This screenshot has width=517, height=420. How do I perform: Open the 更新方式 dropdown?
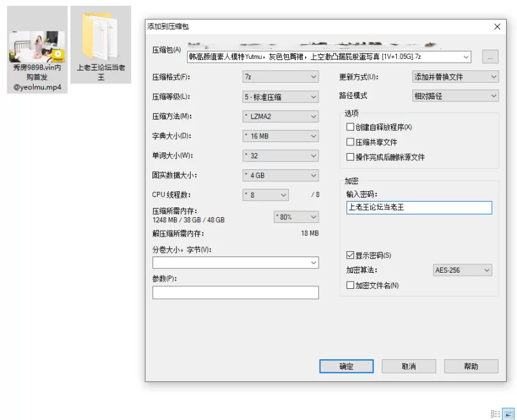[456, 77]
